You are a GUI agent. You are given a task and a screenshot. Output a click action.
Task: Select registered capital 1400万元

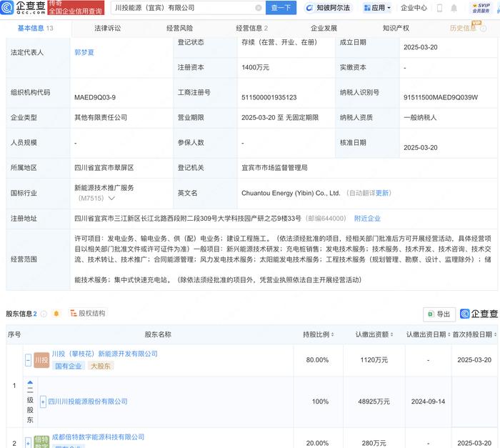(x=256, y=67)
